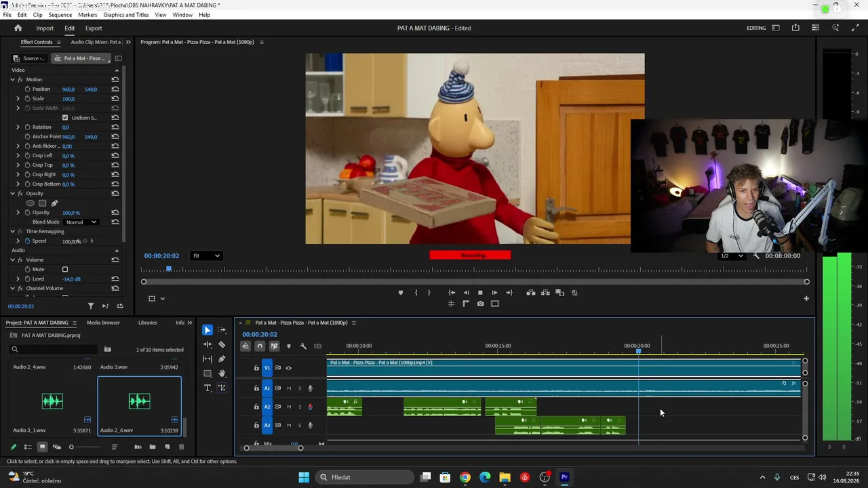Viewport: 868px width, 488px height.
Task: Switch to the Libraries tab
Action: pyautogui.click(x=147, y=323)
